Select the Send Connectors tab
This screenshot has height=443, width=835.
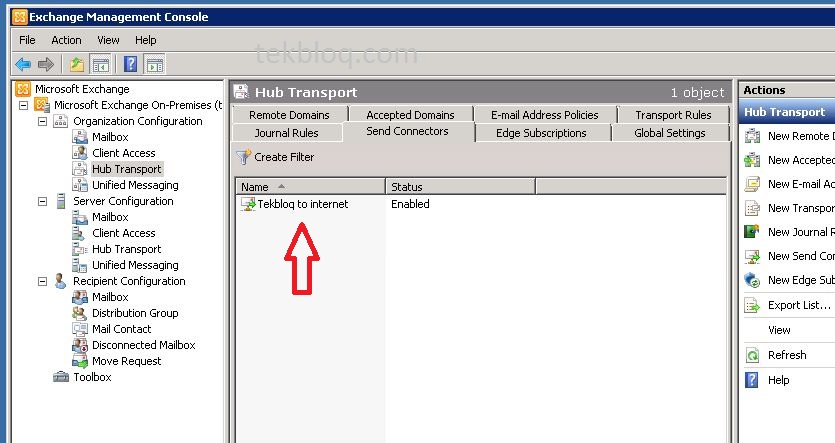407,132
